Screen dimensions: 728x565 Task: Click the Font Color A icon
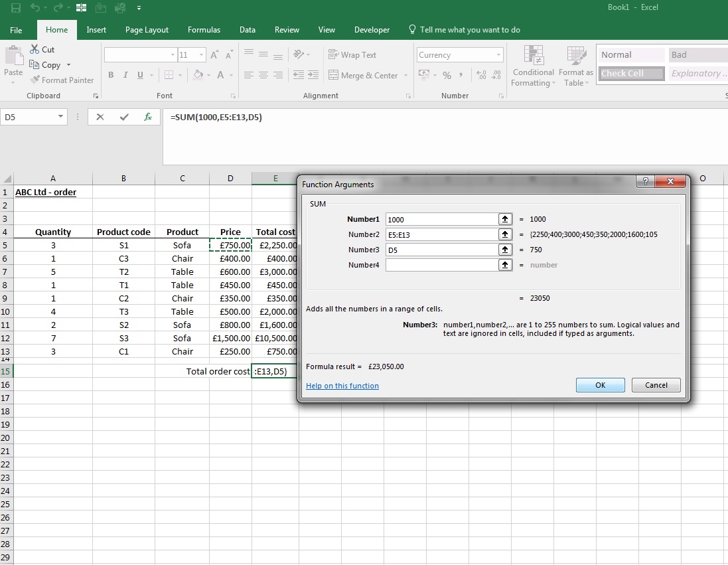tap(220, 75)
